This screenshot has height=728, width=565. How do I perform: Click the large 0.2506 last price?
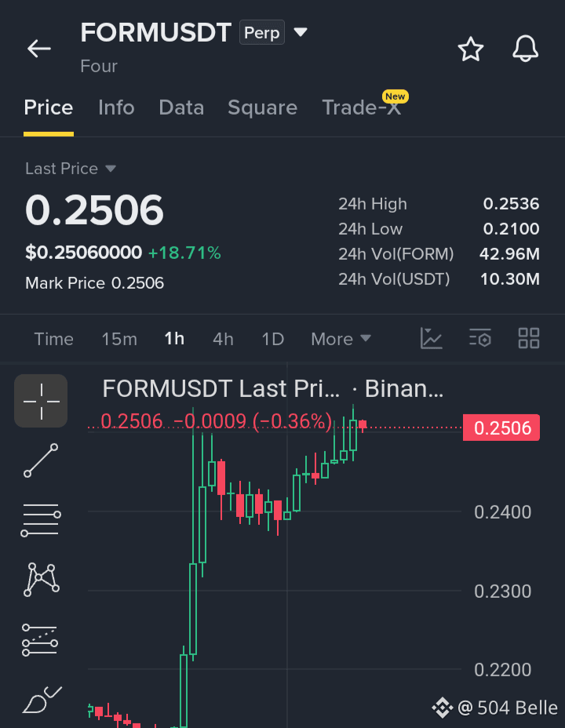click(x=95, y=210)
